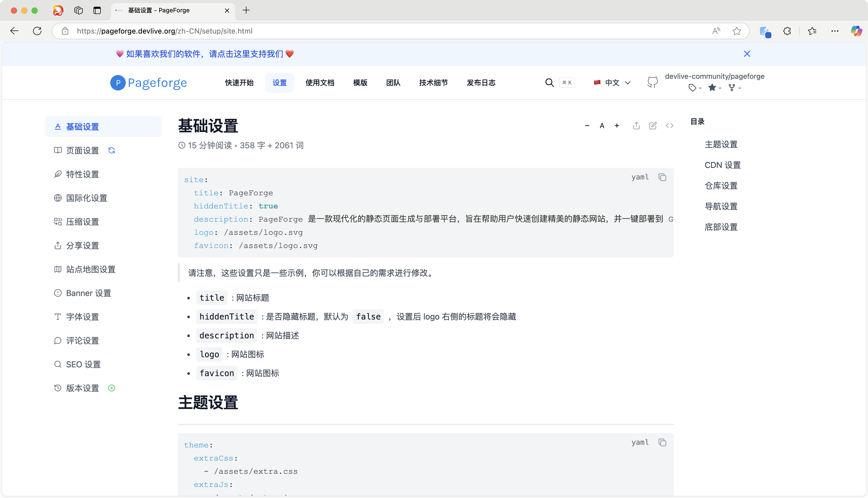Click the site info lock icon
This screenshot has height=498, width=868.
[x=65, y=31]
